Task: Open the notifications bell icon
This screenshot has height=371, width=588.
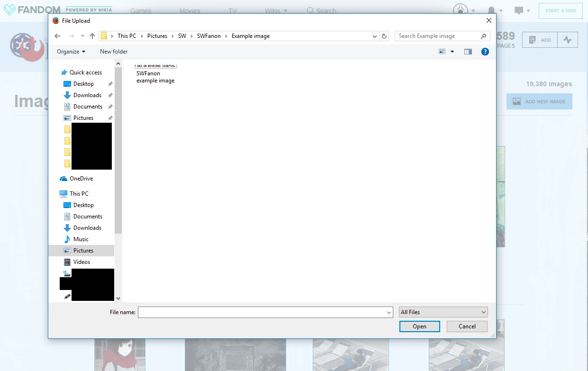Action: click(x=495, y=10)
